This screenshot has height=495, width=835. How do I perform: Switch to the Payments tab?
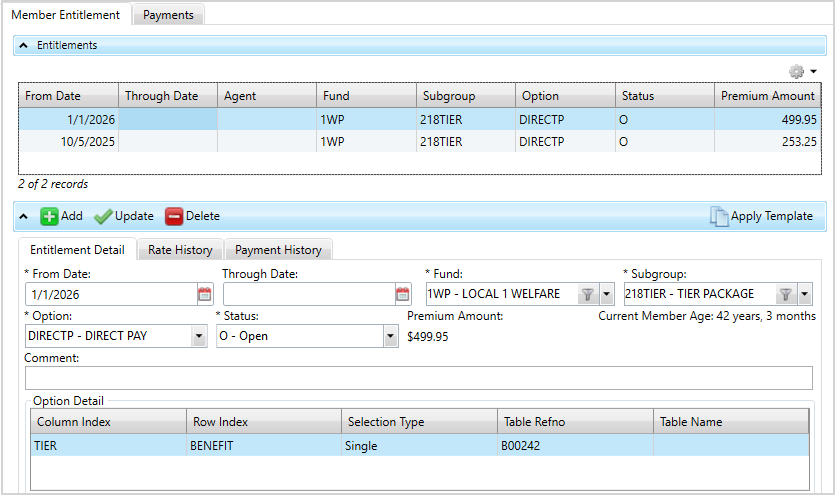(168, 15)
